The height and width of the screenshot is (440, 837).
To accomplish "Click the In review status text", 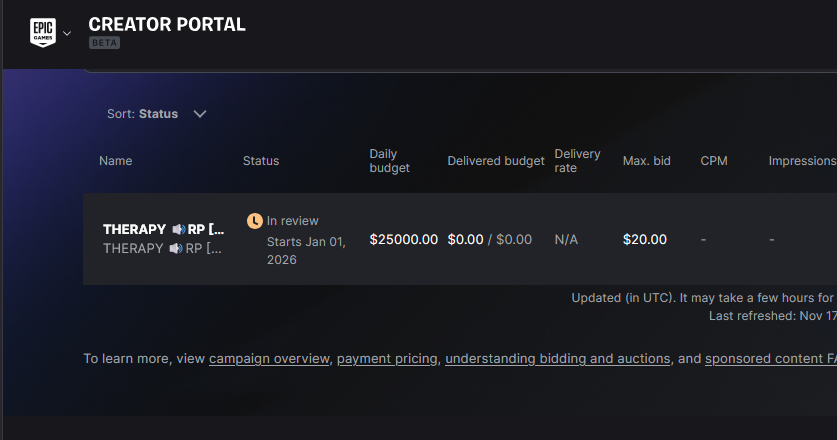I will point(293,221).
